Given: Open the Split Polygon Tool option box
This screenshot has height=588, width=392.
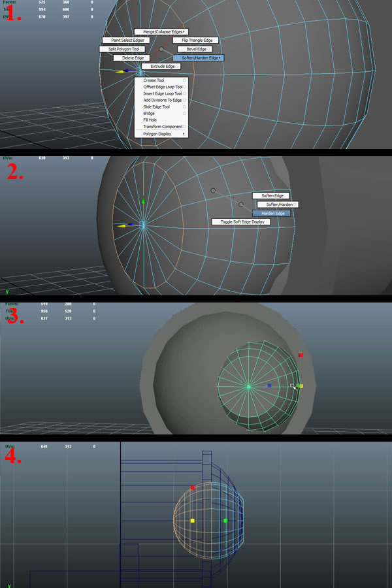Looking at the screenshot, I should click(x=141, y=49).
